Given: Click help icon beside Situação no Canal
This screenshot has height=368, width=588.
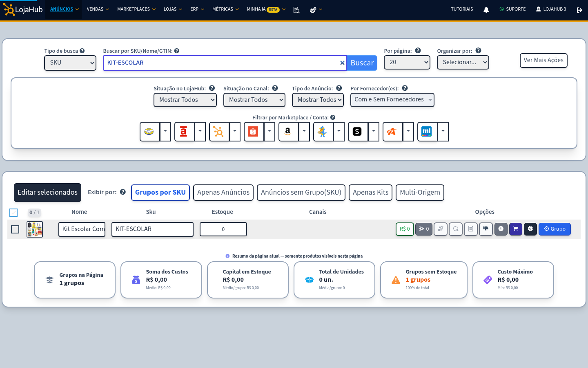Looking at the screenshot, I should 275,88.
